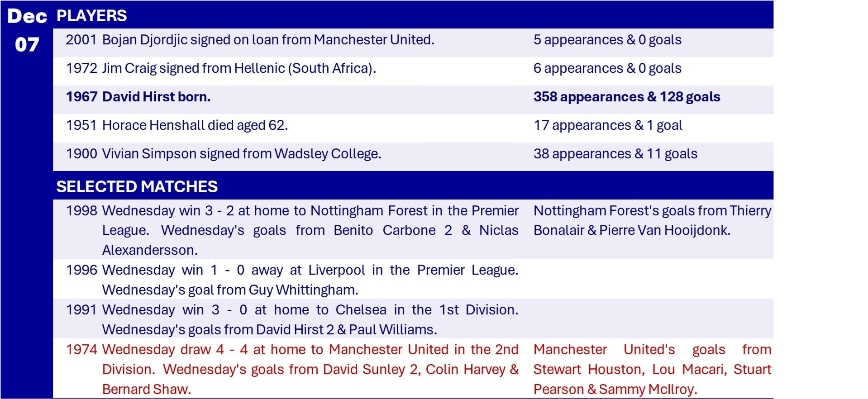Click Manchester United's goals scorers text in red
This screenshot has width=868, height=399.
click(x=652, y=369)
